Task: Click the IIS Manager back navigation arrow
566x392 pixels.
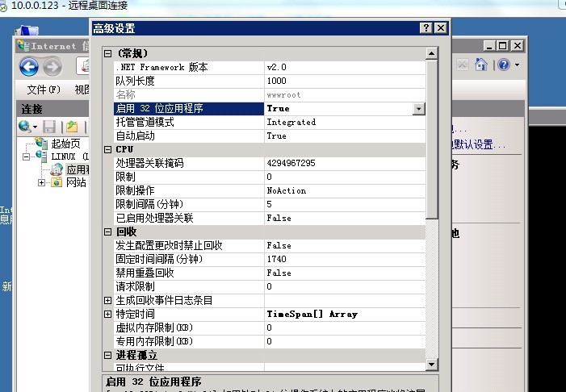Action: click(29, 67)
